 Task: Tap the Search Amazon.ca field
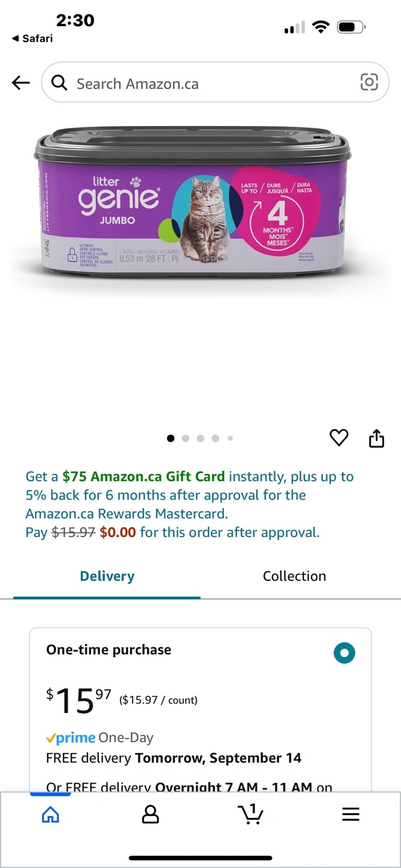pyautogui.click(x=215, y=83)
